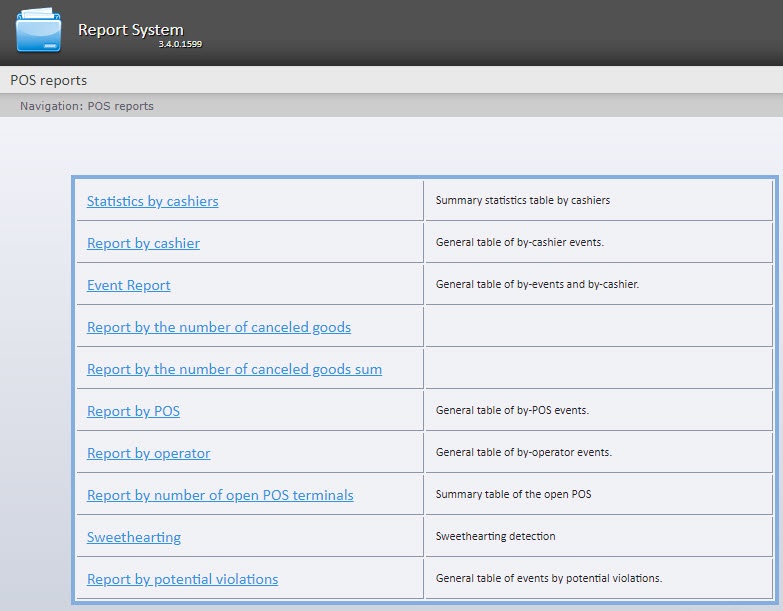The height and width of the screenshot is (611, 783).
Task: Click the blue folder Report System logo
Action: 39,31
